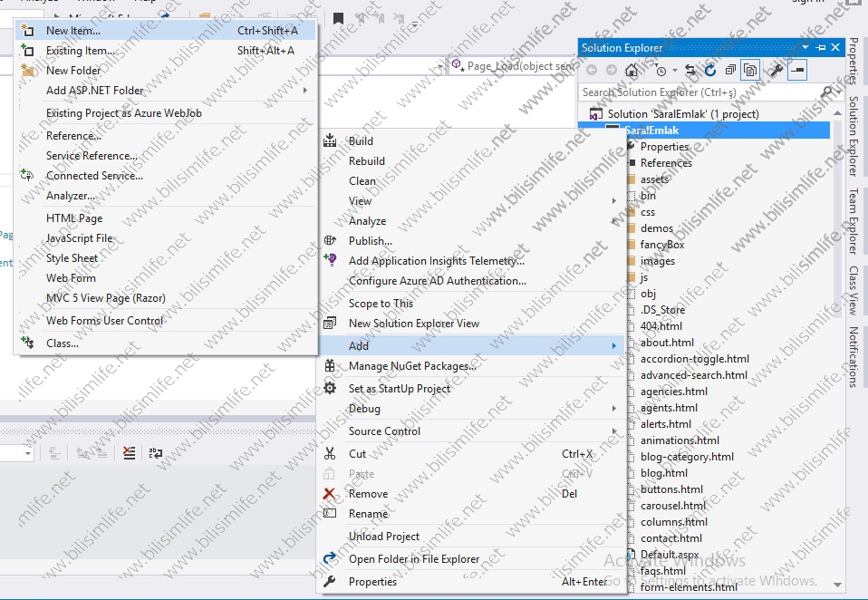The width and height of the screenshot is (868, 600).
Task: Click the Class icon in Add submenu
Action: coord(27,343)
